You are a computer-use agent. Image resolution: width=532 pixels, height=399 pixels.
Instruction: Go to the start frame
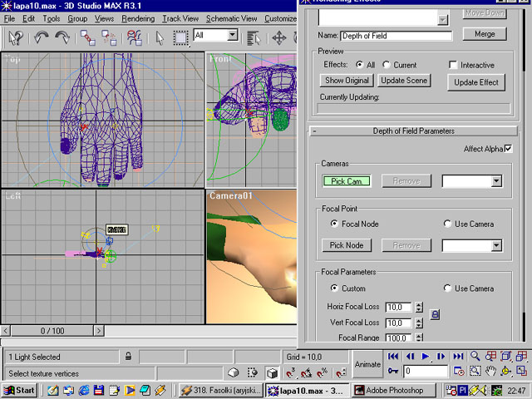coord(393,357)
